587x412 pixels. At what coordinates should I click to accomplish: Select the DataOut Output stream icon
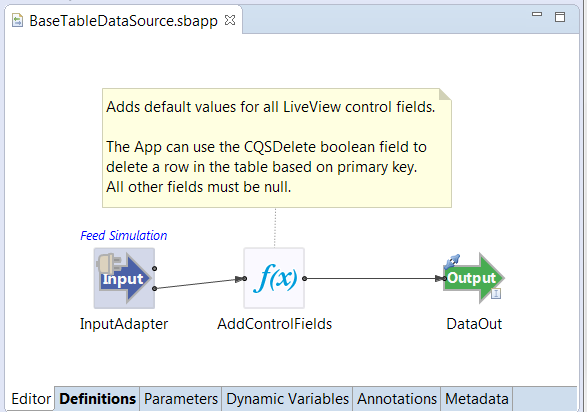pos(474,278)
